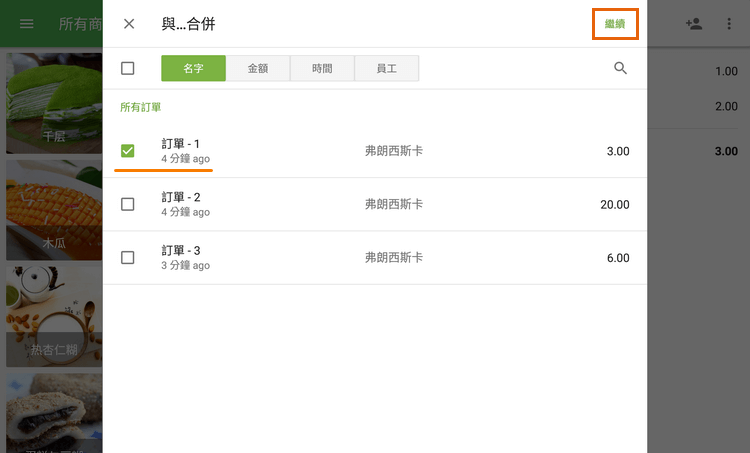
Task: Toggle the select-all orders checkbox
Action: (128, 68)
